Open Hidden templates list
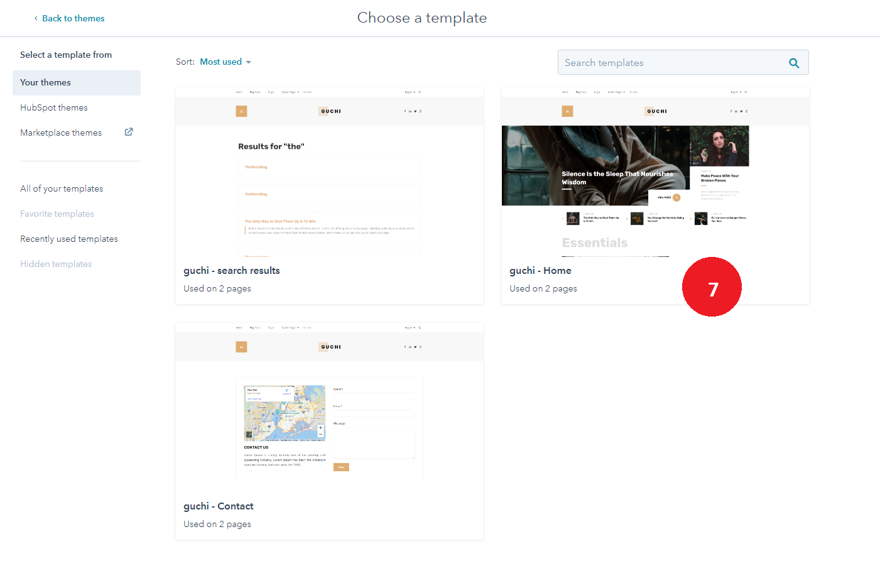Viewport: 880px width, 588px height. (56, 264)
